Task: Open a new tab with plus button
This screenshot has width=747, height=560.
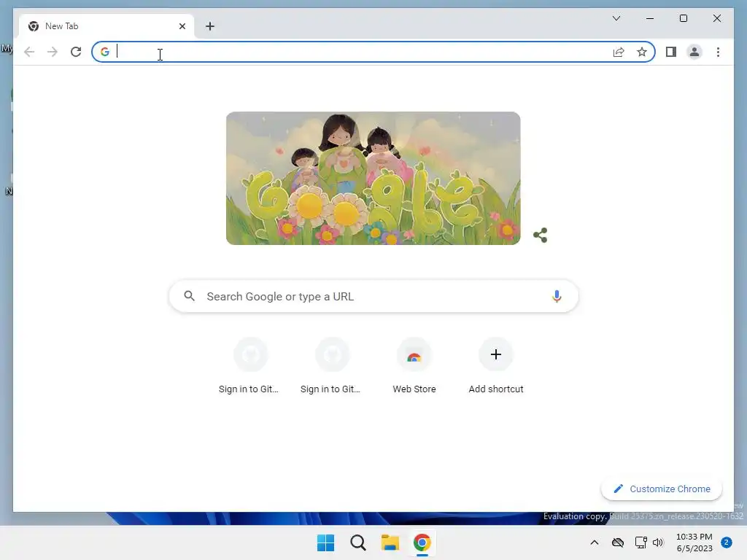Action: [x=210, y=26]
